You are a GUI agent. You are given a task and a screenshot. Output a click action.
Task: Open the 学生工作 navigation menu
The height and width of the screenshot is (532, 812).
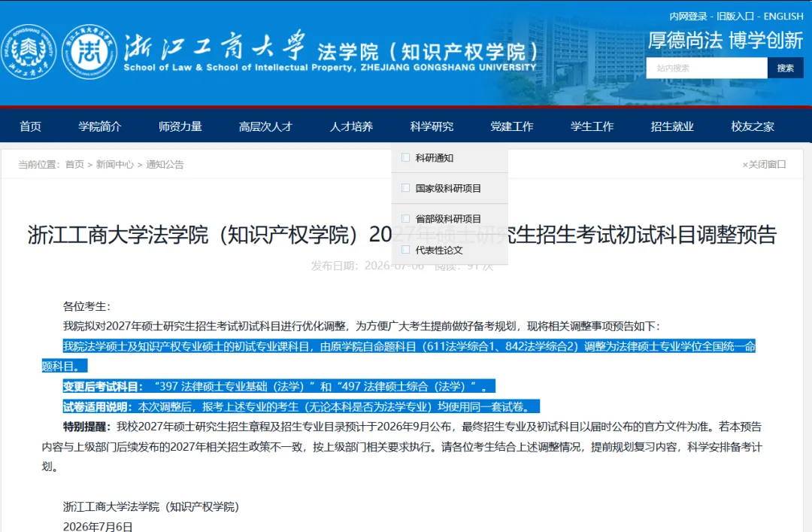coord(592,126)
